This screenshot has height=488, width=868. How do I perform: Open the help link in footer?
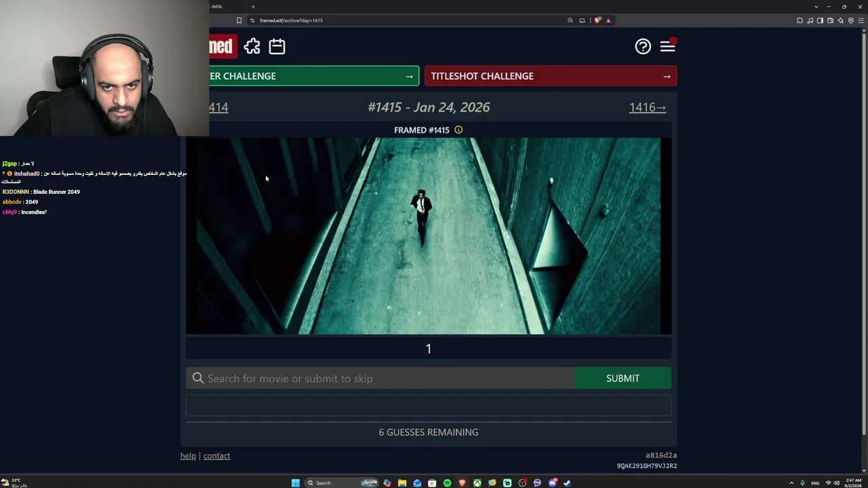pos(188,455)
